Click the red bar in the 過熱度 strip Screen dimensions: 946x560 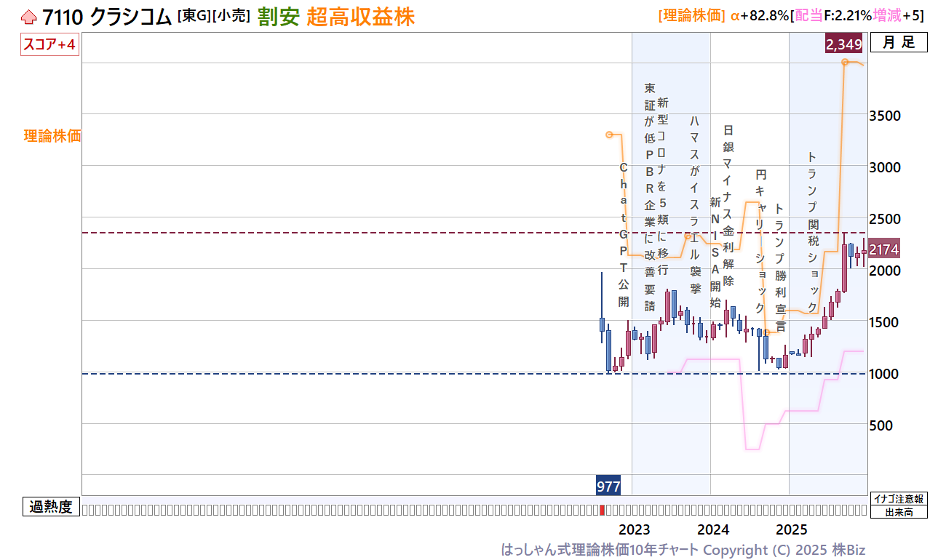pyautogui.click(x=601, y=510)
